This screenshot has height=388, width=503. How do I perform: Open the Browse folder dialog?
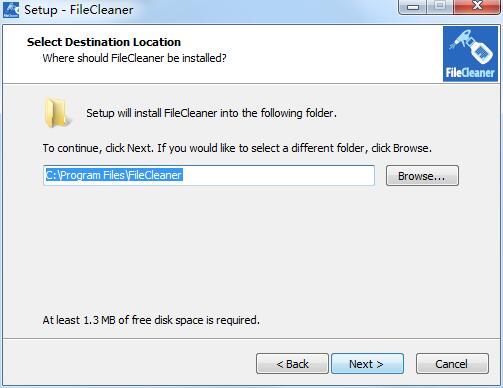pos(422,176)
